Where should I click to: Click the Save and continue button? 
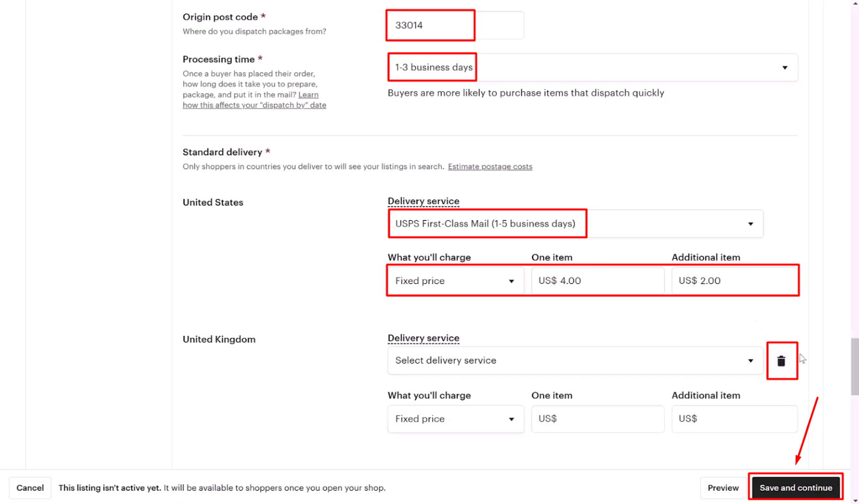coord(796,488)
